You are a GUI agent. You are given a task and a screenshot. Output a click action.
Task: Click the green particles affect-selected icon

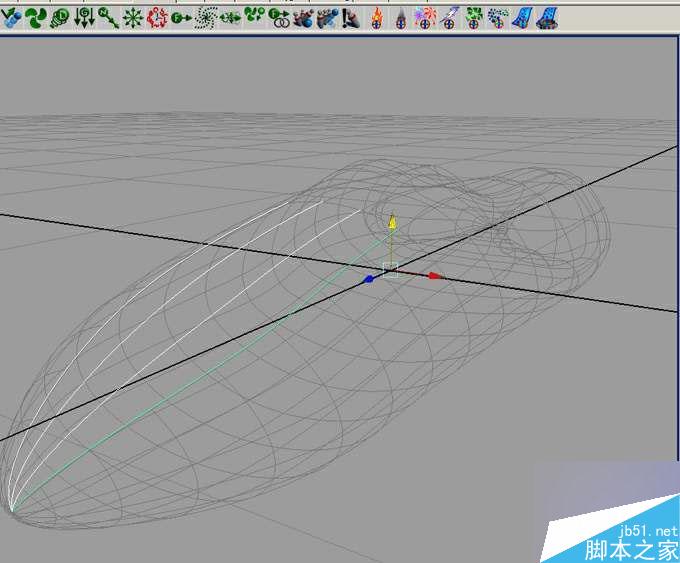click(x=254, y=17)
